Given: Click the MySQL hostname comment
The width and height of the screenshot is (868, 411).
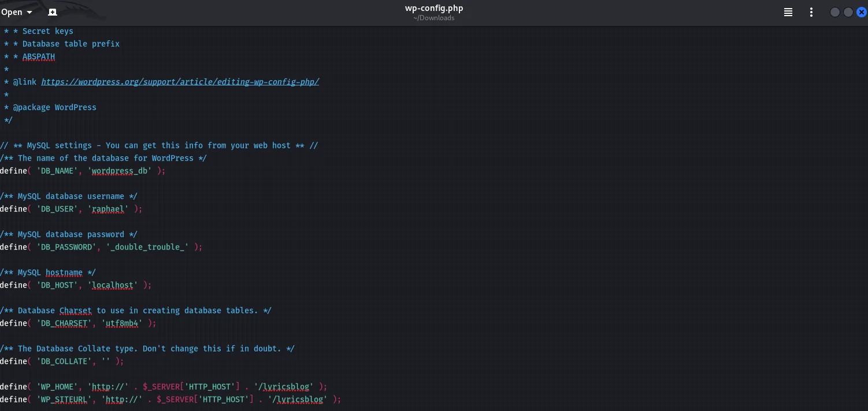Looking at the screenshot, I should [x=48, y=272].
